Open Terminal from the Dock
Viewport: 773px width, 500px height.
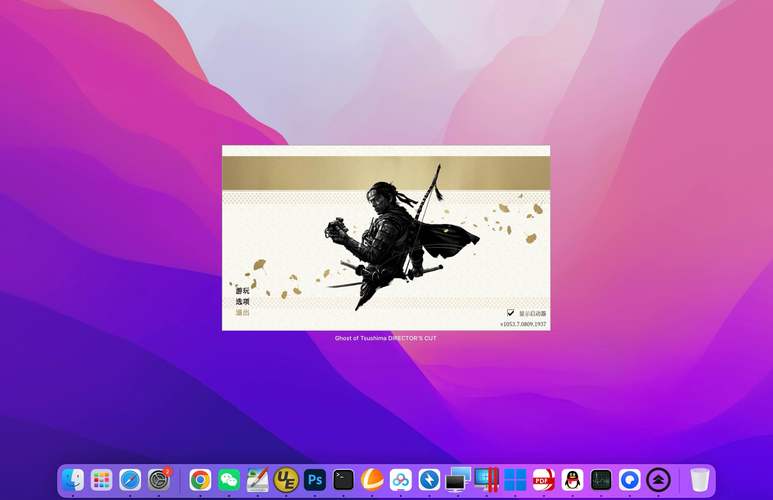pyautogui.click(x=343, y=479)
